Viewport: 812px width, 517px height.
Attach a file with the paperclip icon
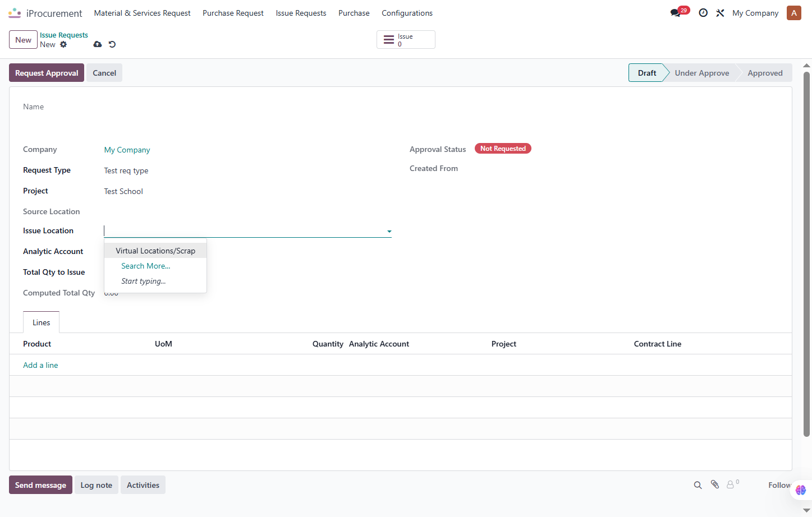click(x=715, y=484)
